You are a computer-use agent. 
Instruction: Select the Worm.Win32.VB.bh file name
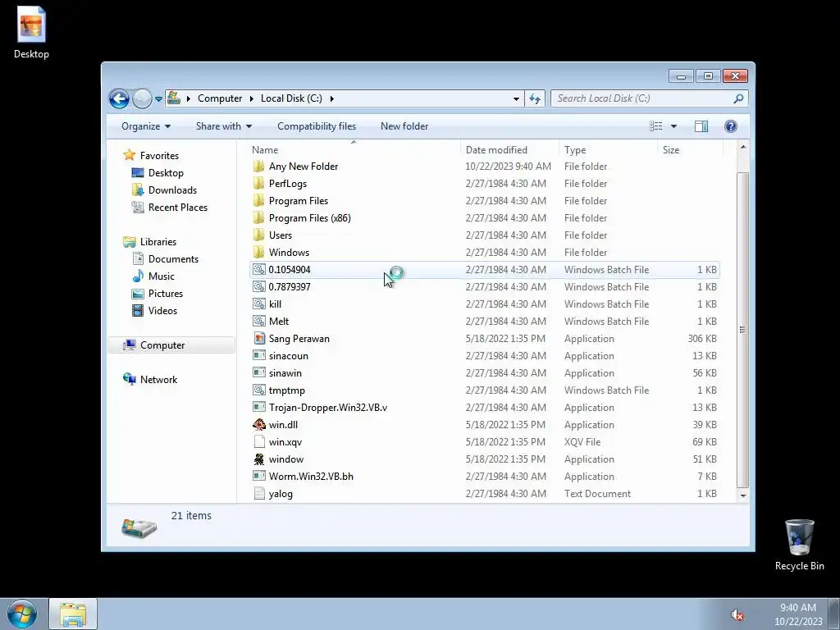tap(311, 477)
